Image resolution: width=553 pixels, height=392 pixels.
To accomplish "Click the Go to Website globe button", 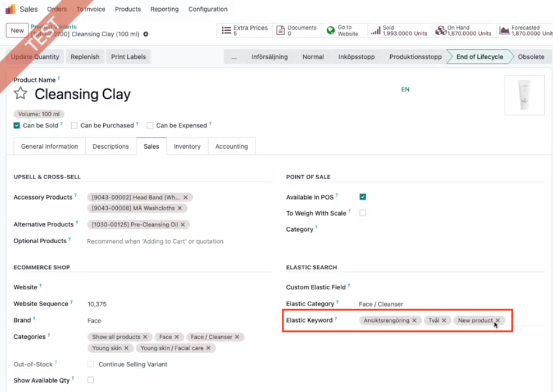I will (343, 30).
